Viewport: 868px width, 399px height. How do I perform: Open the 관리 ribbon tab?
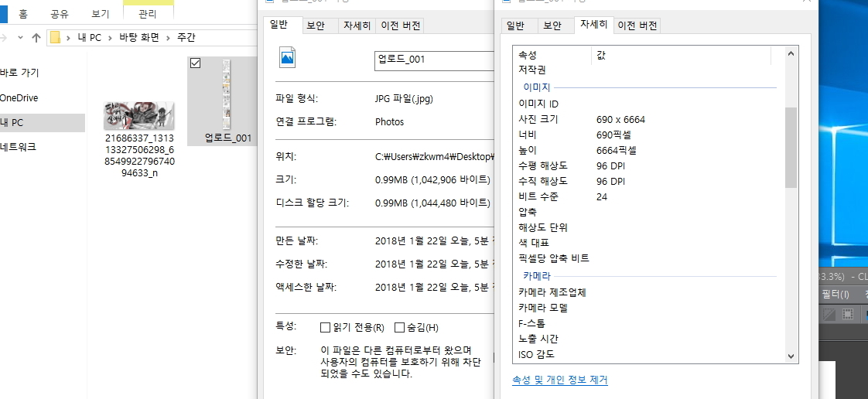point(148,14)
